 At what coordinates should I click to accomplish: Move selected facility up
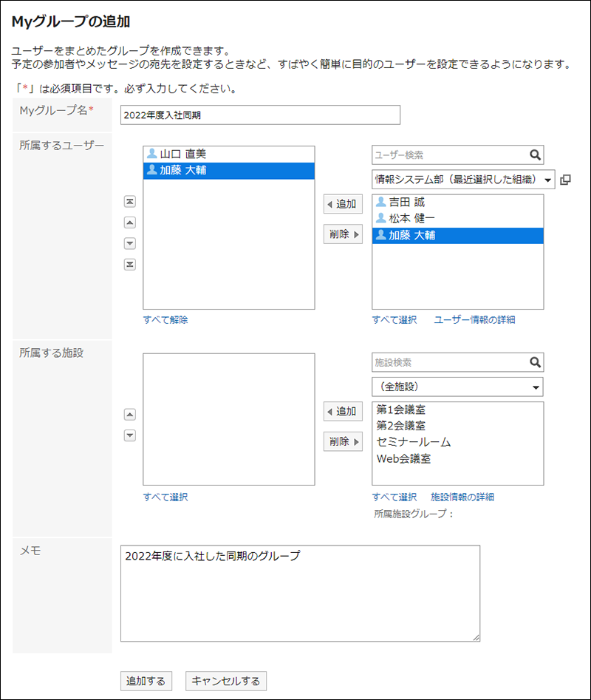pos(130,414)
